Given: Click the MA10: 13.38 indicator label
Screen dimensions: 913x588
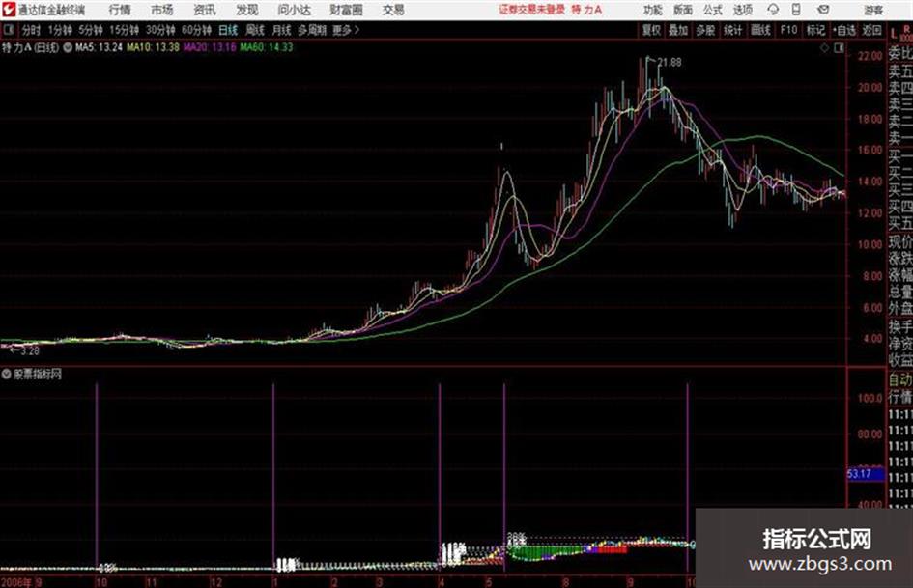Looking at the screenshot, I should (154, 47).
